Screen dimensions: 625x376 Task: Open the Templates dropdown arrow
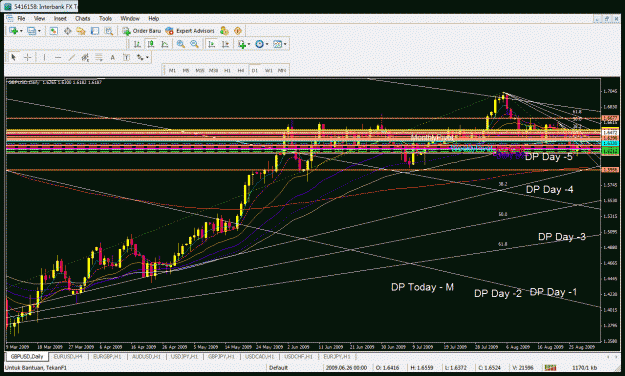[285, 44]
